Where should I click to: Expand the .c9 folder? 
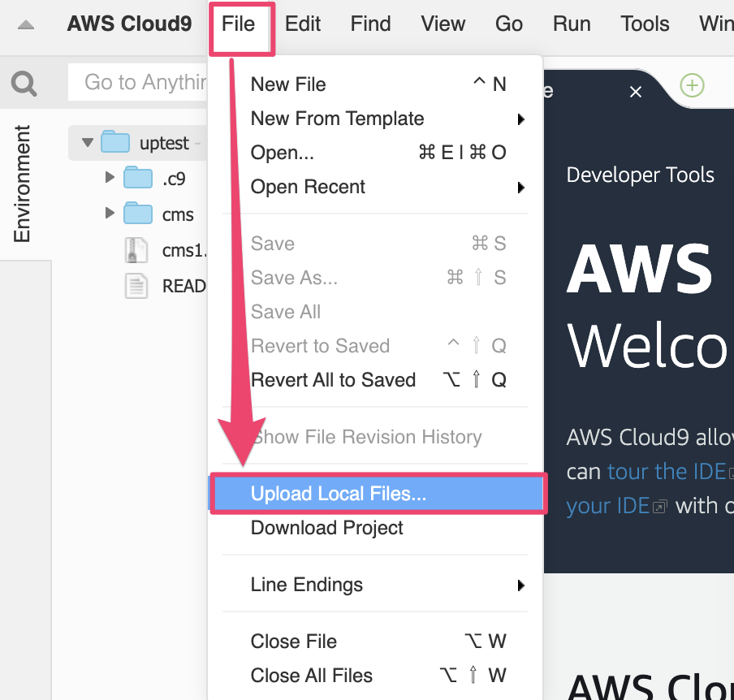(x=110, y=177)
